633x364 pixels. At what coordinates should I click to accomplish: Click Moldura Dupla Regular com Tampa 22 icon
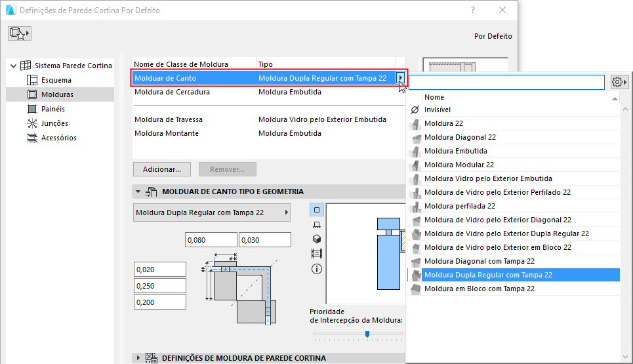click(415, 275)
